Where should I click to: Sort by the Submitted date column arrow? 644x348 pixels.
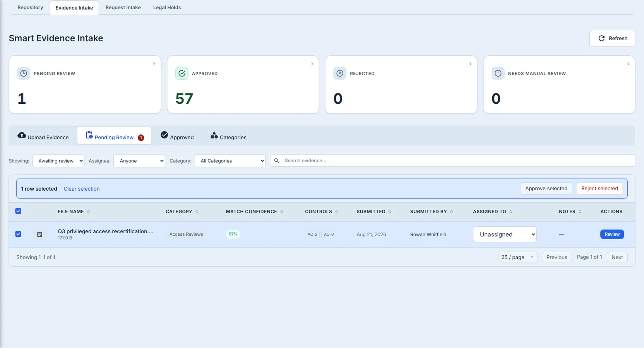tap(390, 212)
